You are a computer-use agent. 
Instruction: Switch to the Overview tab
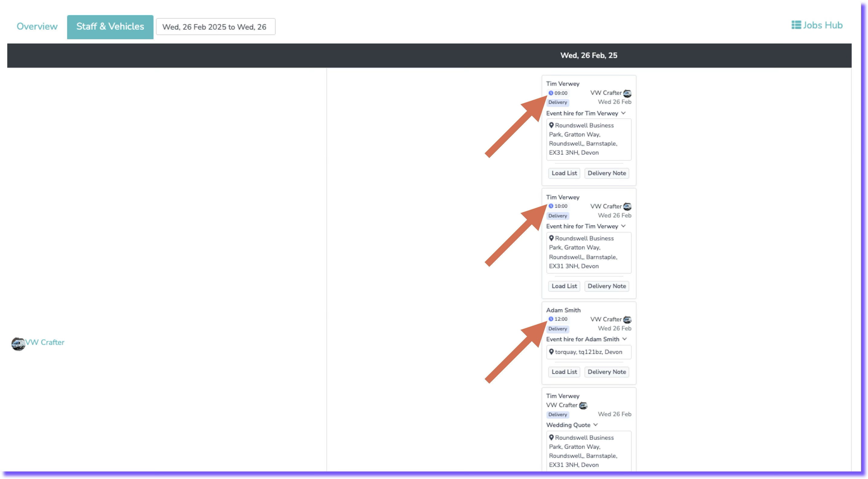[37, 27]
